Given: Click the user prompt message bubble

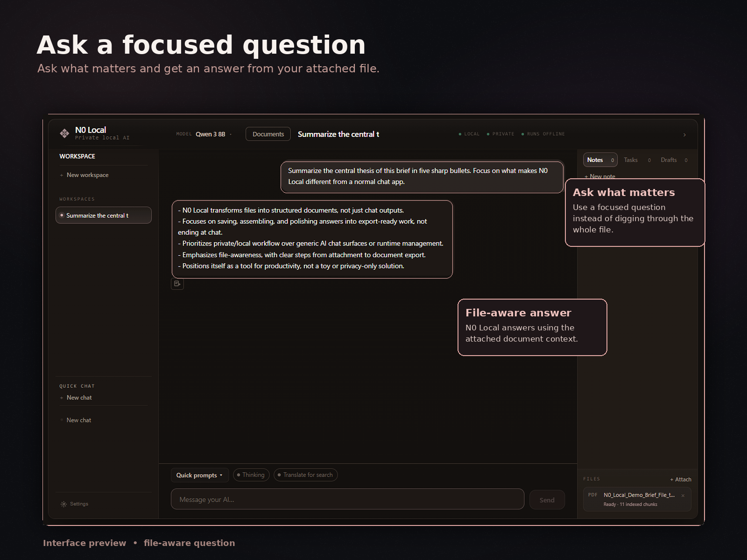Looking at the screenshot, I should pyautogui.click(x=422, y=177).
